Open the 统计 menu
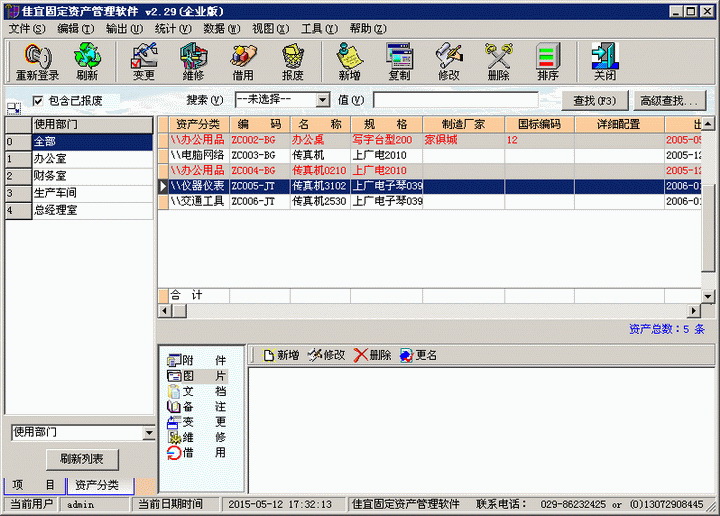Viewport: 720px width, 516px height. tap(173, 28)
